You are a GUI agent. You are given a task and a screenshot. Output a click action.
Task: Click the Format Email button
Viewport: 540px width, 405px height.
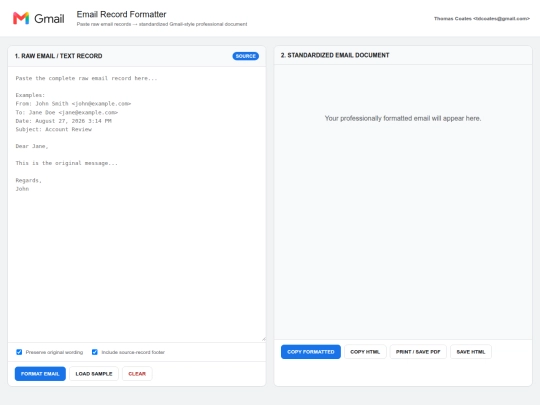(x=40, y=374)
